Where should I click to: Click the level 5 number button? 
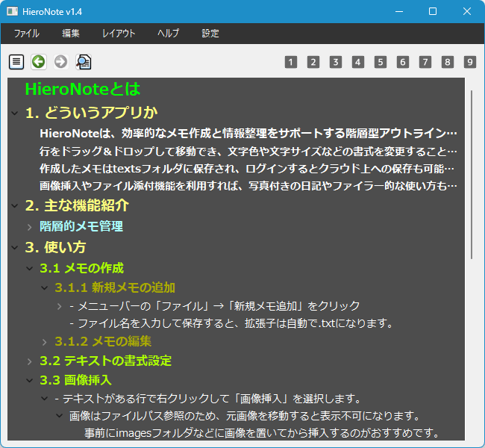click(x=381, y=62)
